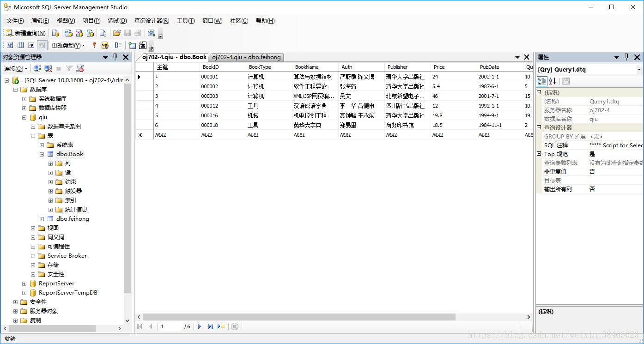Screen dimensions: 644x344
Task: Click the script icon with red mark
Action: point(80,68)
